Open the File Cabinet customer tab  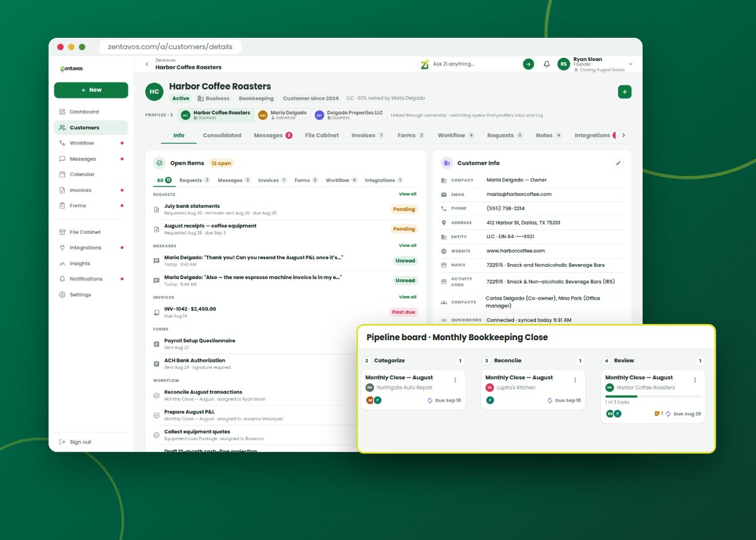(x=322, y=135)
